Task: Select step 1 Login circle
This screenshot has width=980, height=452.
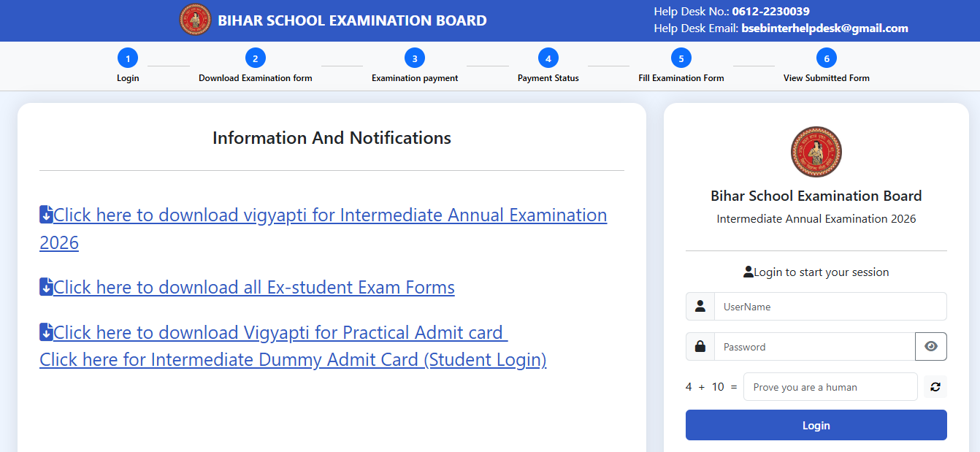Action: [x=127, y=58]
